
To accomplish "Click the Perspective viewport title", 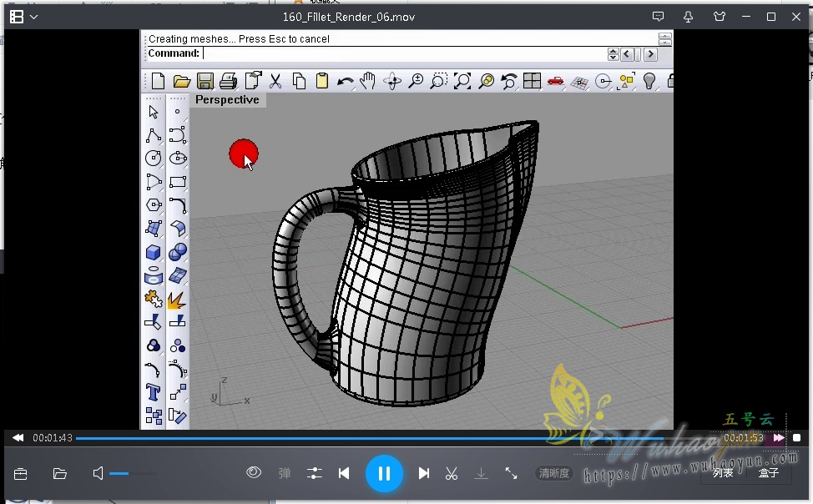I will (227, 99).
